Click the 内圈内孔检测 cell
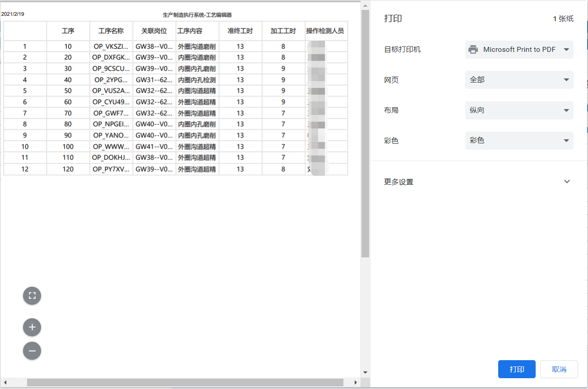 coord(197,80)
